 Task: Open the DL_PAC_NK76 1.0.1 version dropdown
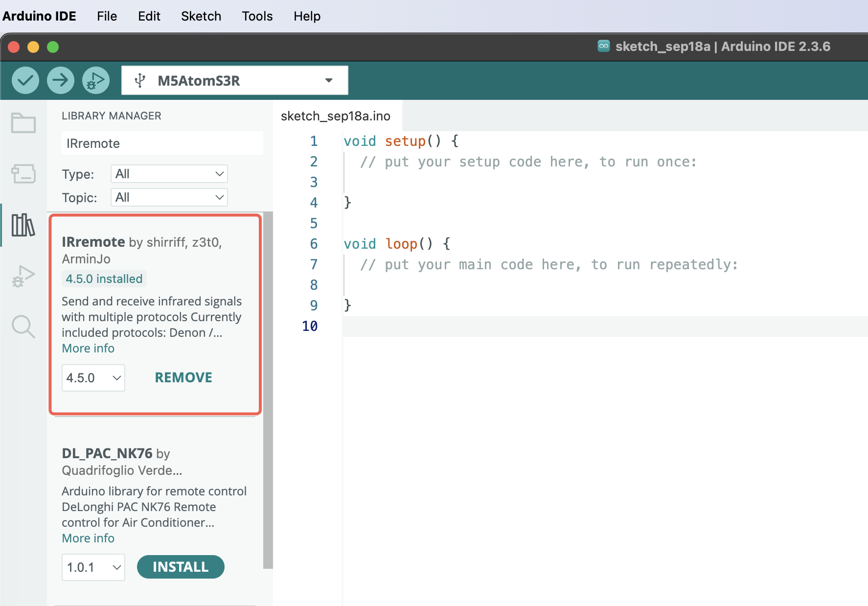pyautogui.click(x=93, y=567)
